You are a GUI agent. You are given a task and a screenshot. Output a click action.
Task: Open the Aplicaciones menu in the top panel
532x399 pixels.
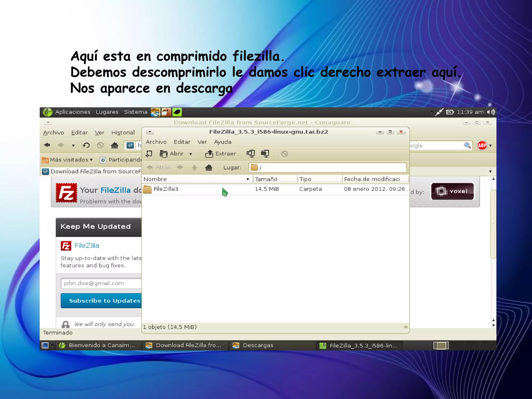[x=72, y=112]
